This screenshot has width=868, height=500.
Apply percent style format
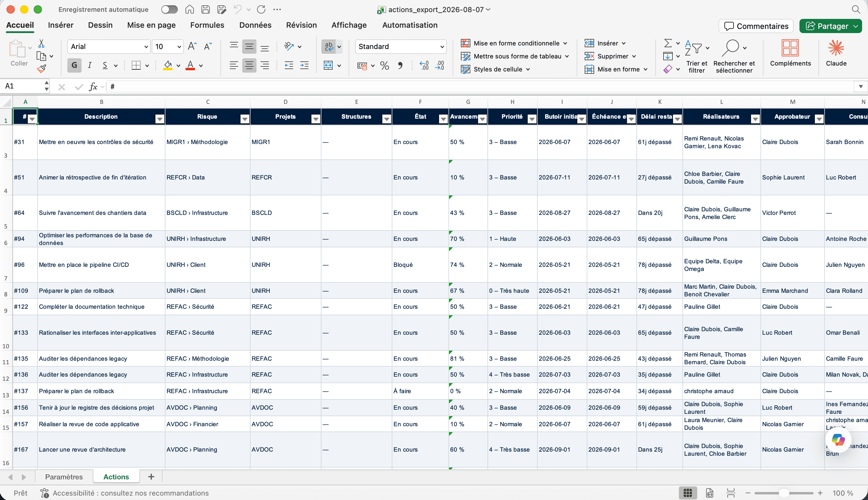click(x=385, y=65)
